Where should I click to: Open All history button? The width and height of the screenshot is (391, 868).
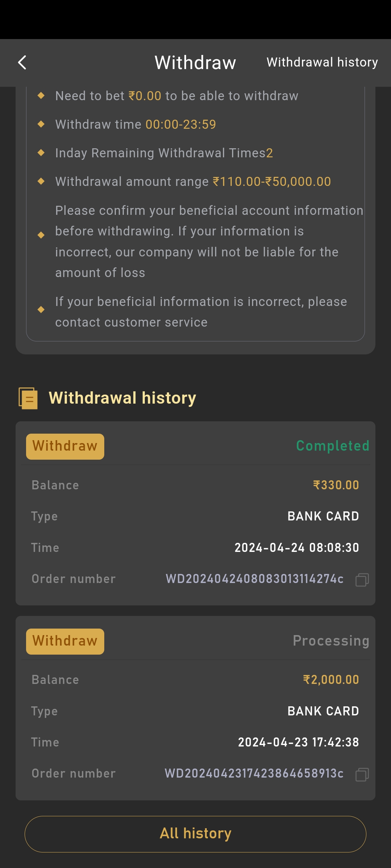[x=195, y=834]
